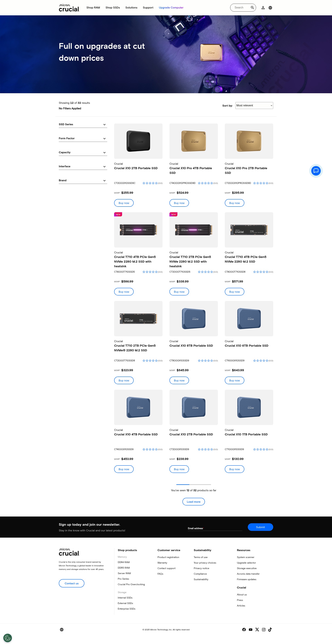This screenshot has width=332, height=644.
Task: Open the user account icon
Action: coord(263,8)
